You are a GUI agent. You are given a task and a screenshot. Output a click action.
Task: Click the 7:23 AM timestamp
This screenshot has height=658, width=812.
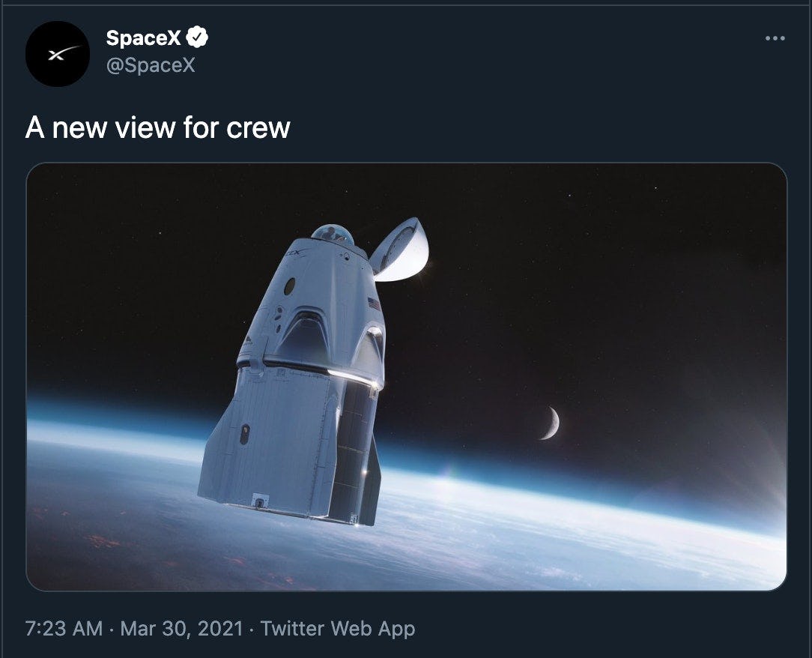point(64,628)
